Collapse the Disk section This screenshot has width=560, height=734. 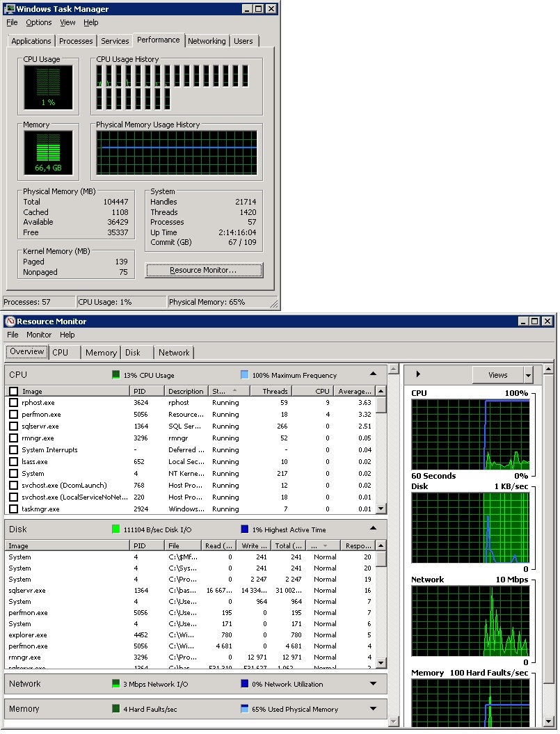(373, 528)
